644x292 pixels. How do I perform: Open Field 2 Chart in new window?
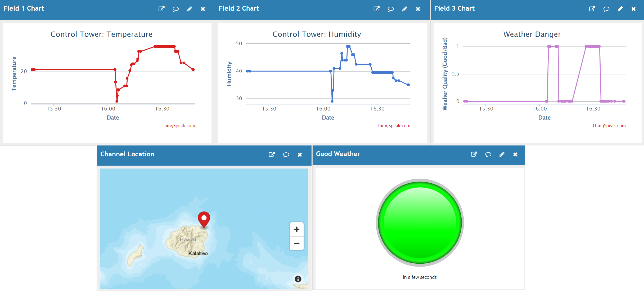(x=377, y=8)
